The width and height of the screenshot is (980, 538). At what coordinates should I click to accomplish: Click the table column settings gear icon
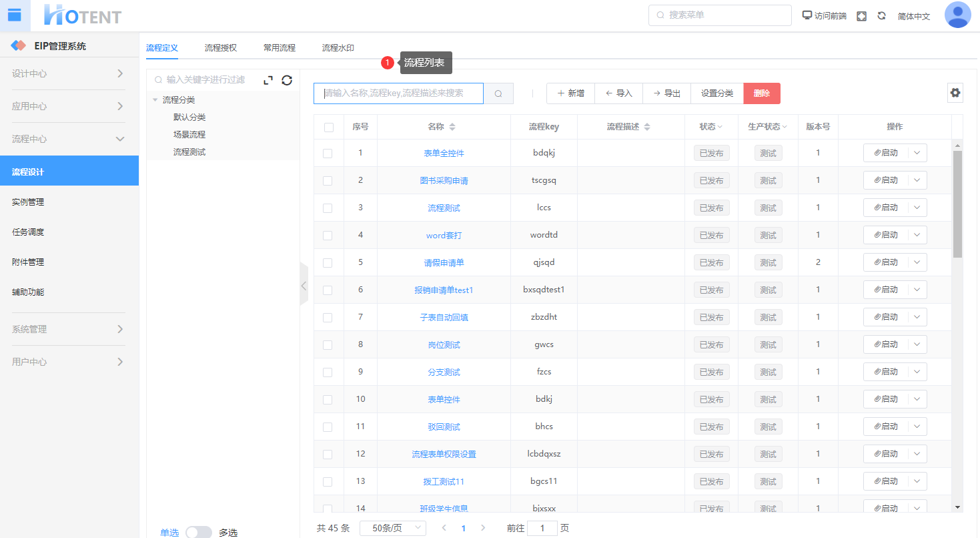pos(955,93)
